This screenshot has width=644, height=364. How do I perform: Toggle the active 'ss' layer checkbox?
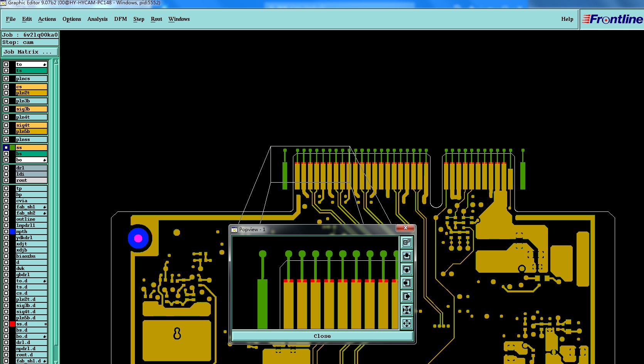6,148
